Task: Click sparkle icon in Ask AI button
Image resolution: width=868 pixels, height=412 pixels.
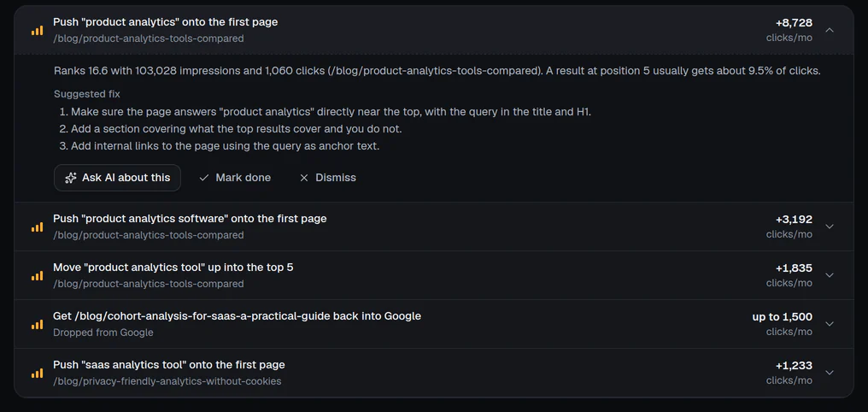Action: pyautogui.click(x=70, y=178)
